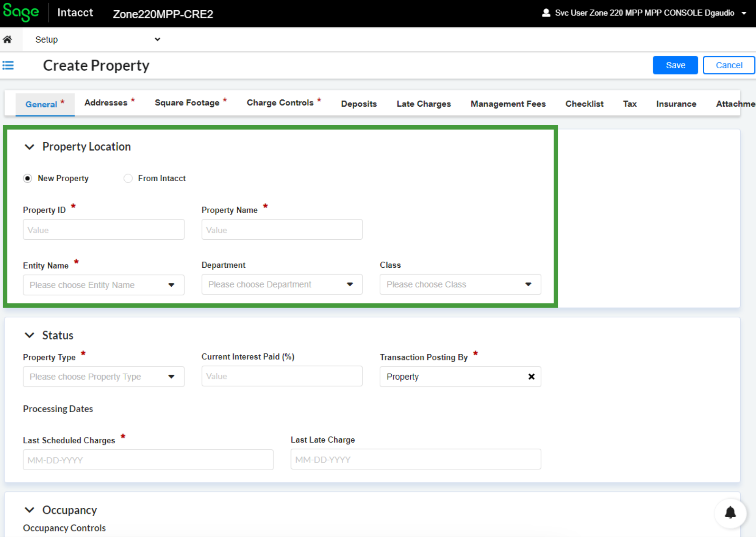Viewport: 756px width, 537px height.
Task: Click the Sage logo
Action: tap(21, 12)
